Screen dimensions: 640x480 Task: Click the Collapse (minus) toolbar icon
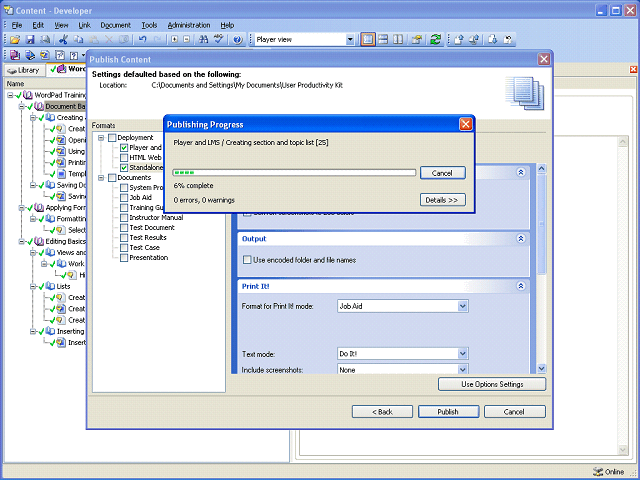point(187,40)
